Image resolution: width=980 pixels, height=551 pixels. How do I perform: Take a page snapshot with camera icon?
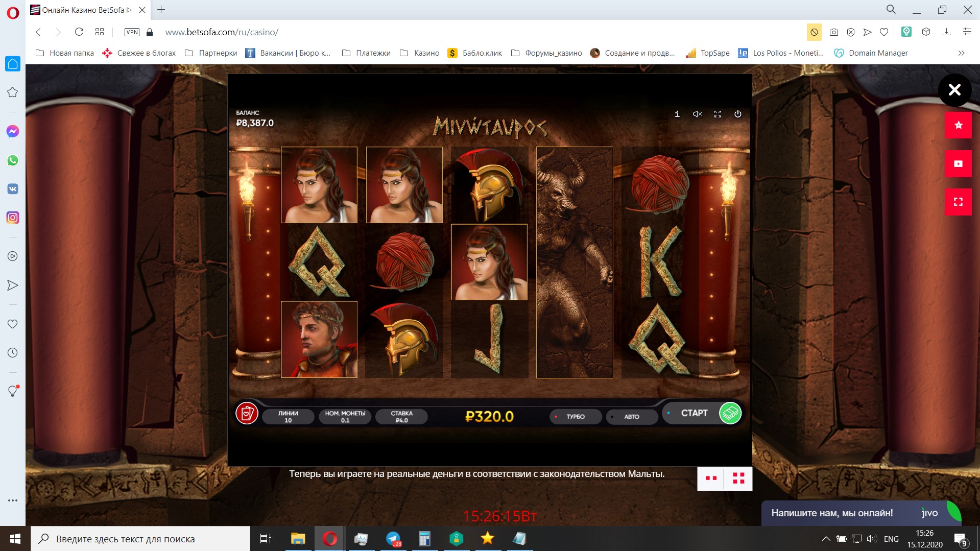(x=834, y=32)
